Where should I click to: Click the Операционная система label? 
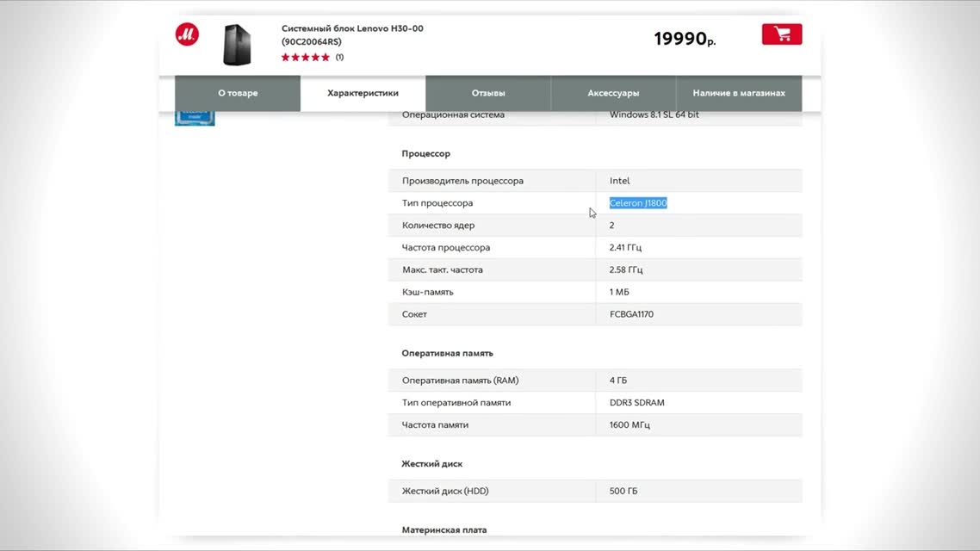tap(453, 115)
